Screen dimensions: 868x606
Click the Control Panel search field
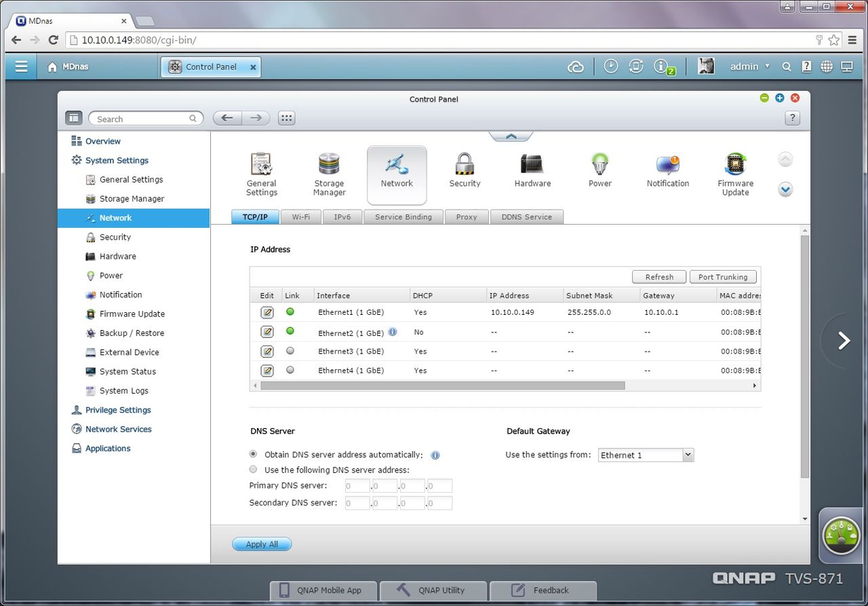146,119
